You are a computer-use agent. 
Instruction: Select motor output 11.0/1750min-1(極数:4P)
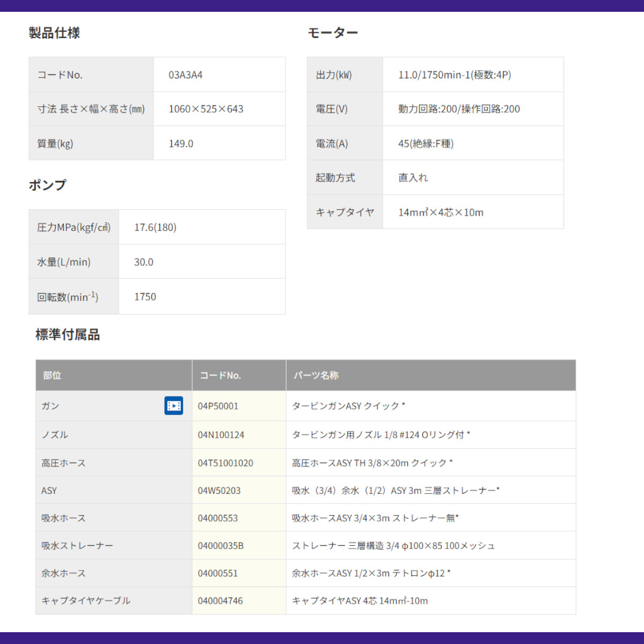click(455, 75)
